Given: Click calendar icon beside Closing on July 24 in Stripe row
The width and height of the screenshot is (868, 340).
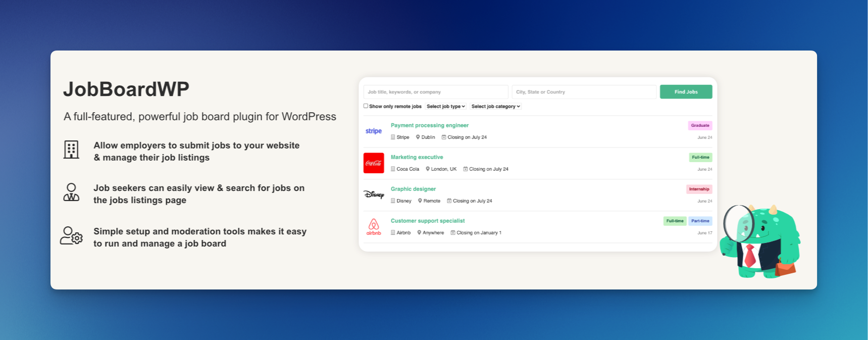Looking at the screenshot, I should (444, 137).
